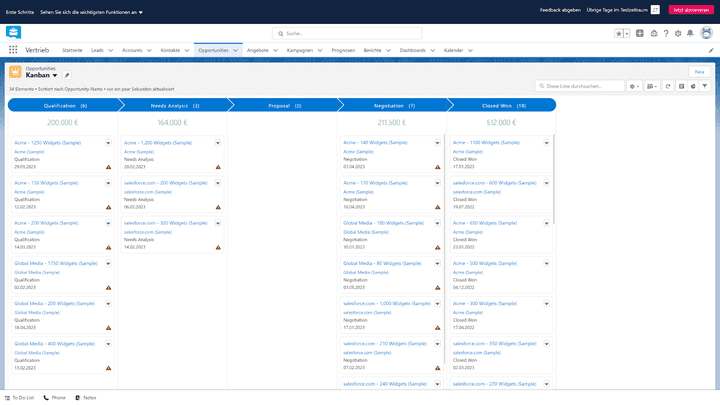Click the inline edit list icon
This screenshot has height=405, width=720.
681,86
